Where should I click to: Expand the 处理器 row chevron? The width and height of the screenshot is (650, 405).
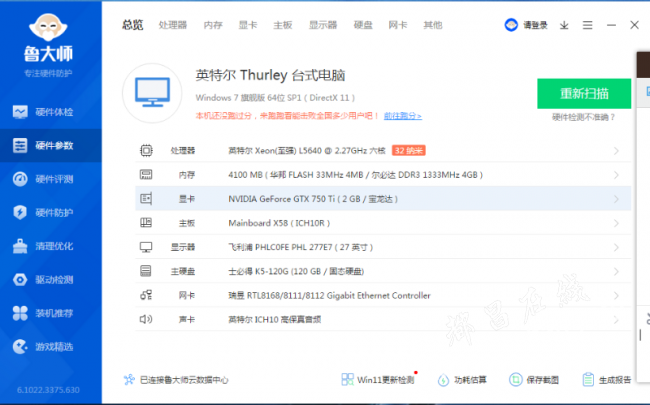coord(616,151)
